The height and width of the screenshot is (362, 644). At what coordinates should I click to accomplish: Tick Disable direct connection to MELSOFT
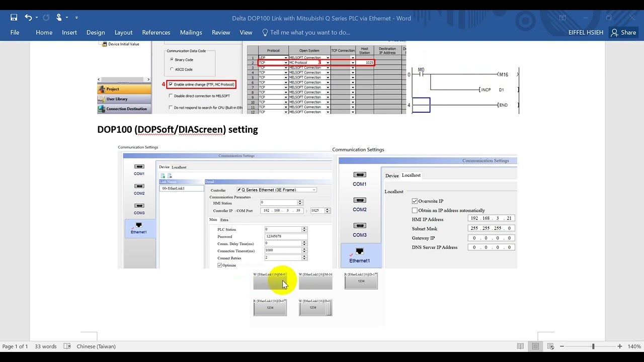171,96
